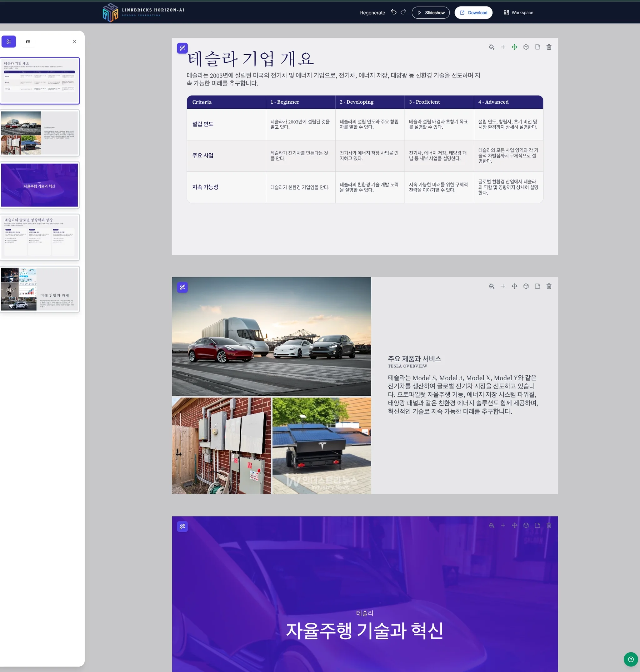Open the paint bucket on the 테슬라 기업 개요 slide

tap(492, 47)
